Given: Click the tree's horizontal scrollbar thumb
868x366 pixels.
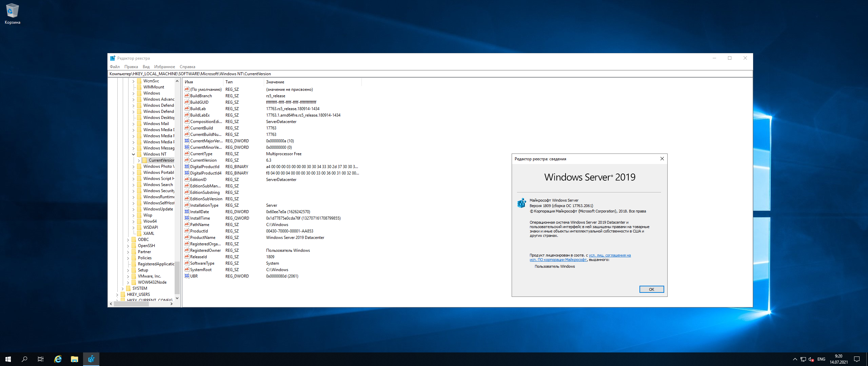Looking at the screenshot, I should click(132, 304).
